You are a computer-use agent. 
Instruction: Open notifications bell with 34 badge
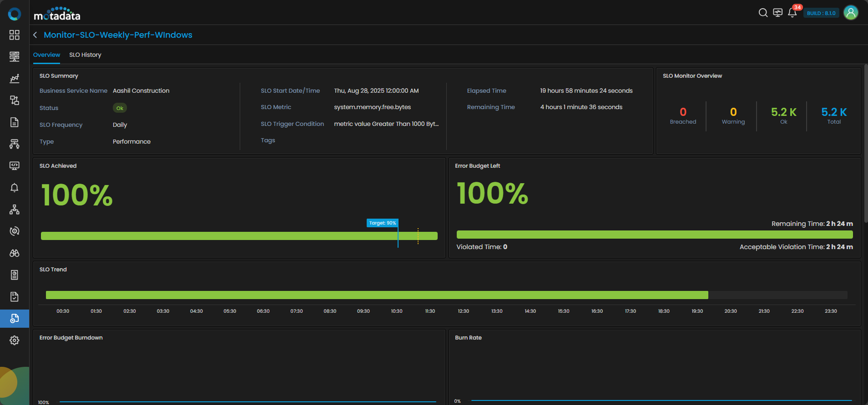(x=792, y=13)
